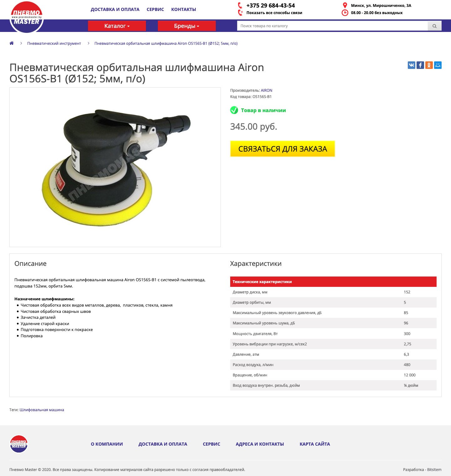Open the AIRON manufacturer link
Image resolution: width=451 pixels, height=476 pixels.
coord(267,91)
